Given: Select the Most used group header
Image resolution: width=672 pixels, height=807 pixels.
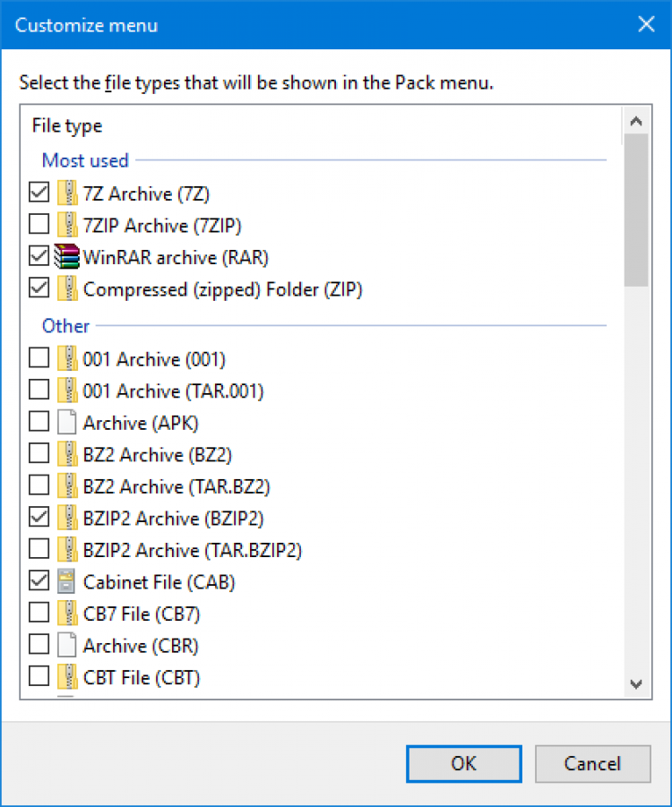Looking at the screenshot, I should pyautogui.click(x=86, y=161).
